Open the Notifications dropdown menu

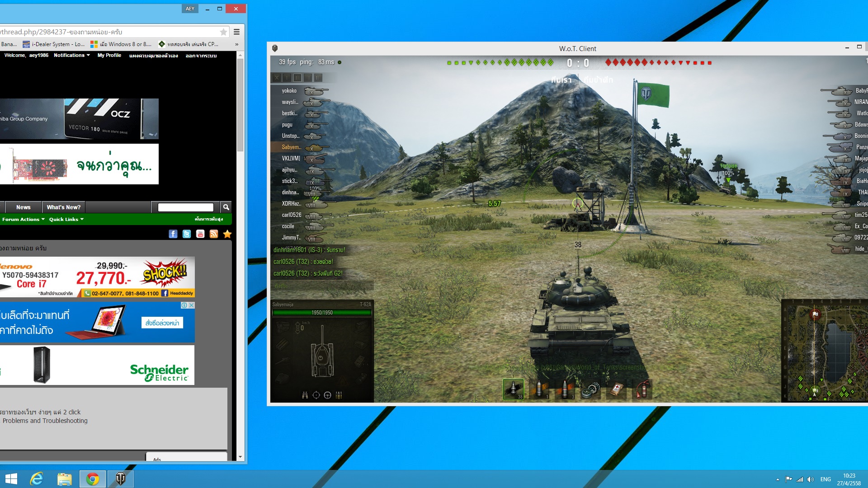pos(71,55)
